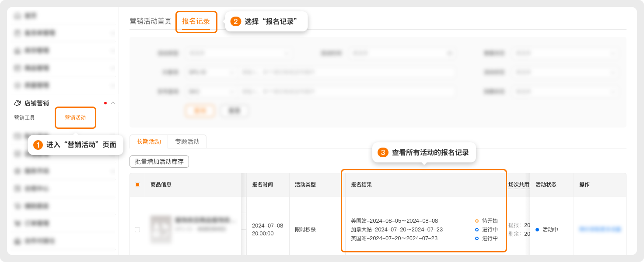644x262 pixels.
Task: Click the orange 待开始 status circle for 美国站
Action: [477, 221]
